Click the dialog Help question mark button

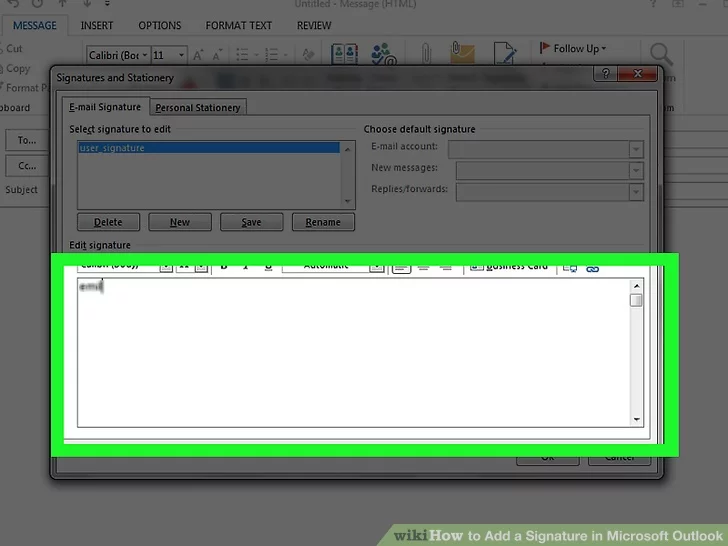coord(605,73)
